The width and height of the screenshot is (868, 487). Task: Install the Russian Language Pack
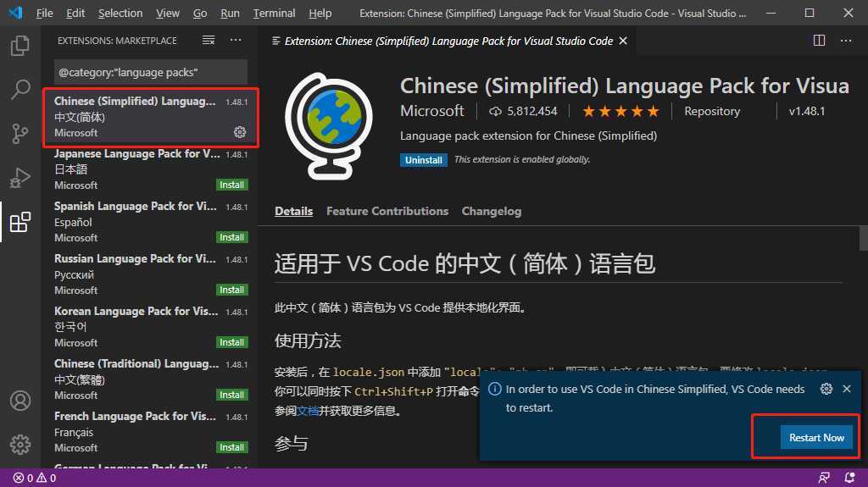231,290
